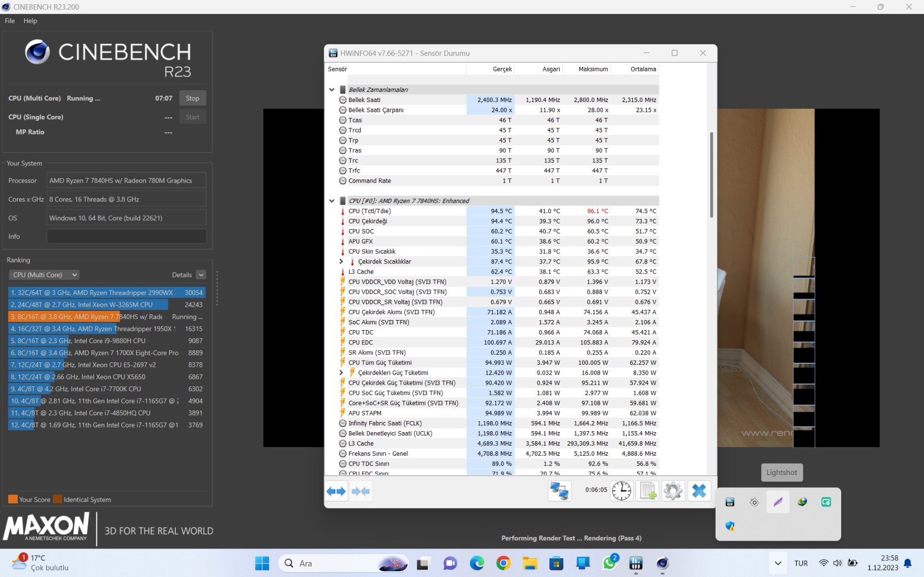Click the TUR language indicator

click(801, 563)
